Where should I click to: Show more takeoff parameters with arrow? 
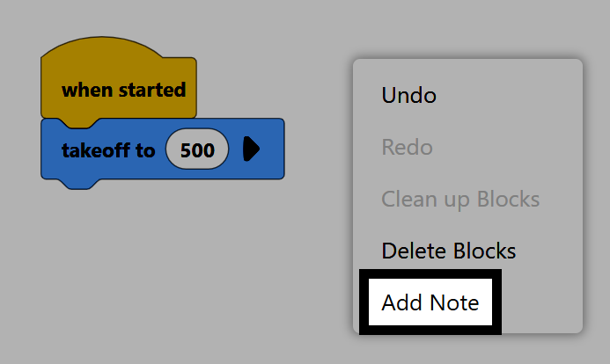tap(251, 149)
